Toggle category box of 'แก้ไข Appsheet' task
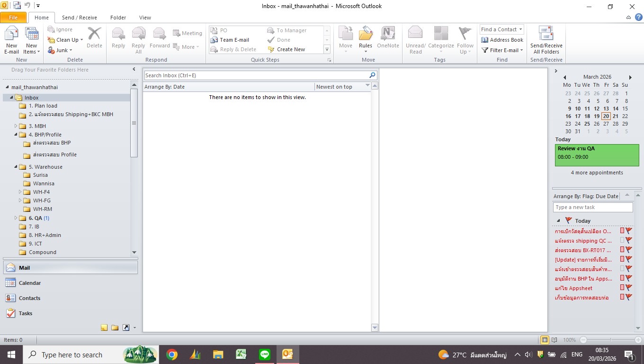The width and height of the screenshot is (644, 364). (622, 288)
